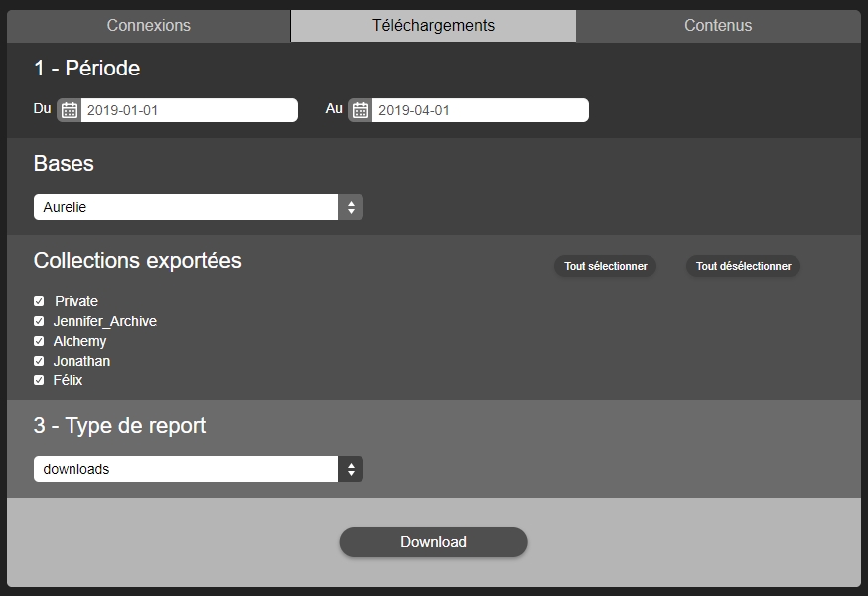The height and width of the screenshot is (596, 868).
Task: Click the Tout désélectionner button
Action: point(743,266)
